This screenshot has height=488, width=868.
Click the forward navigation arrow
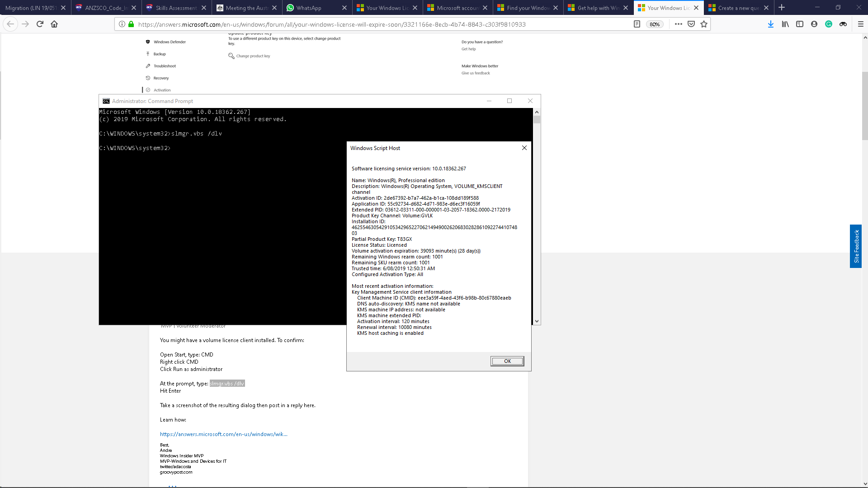[x=25, y=24]
